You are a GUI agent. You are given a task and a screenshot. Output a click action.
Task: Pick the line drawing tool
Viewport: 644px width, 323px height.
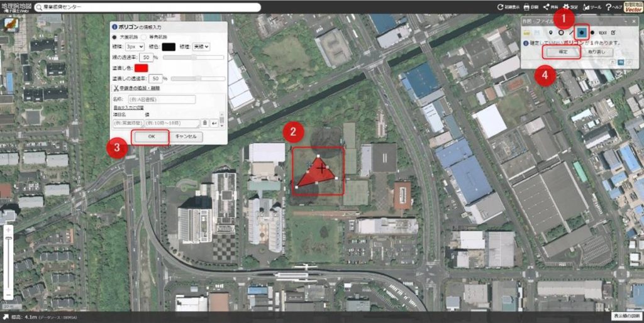[570, 33]
